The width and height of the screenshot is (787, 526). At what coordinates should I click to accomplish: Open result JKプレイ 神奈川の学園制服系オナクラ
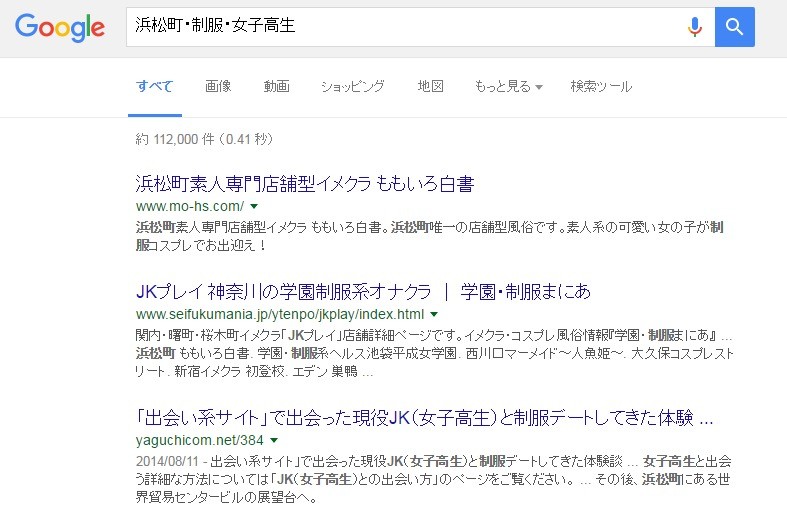coord(363,292)
